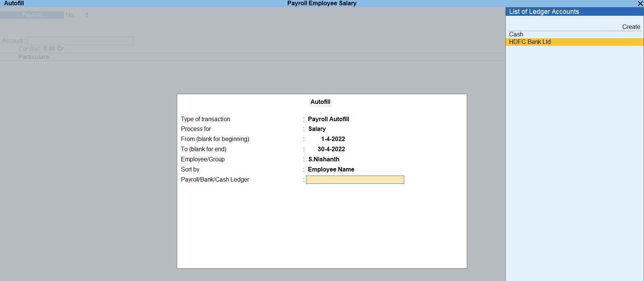
Task: Focus the Payroll/Bank/Cash Ledger input field
Action: click(x=355, y=180)
